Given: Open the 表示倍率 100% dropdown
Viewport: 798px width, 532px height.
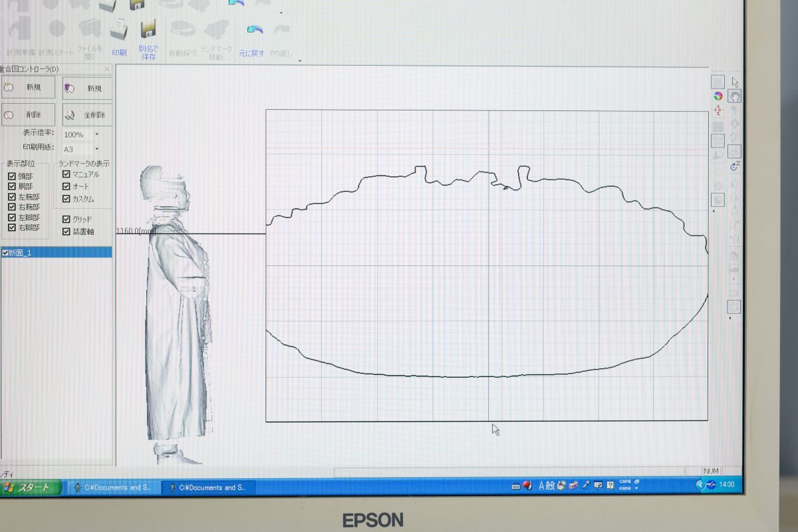Looking at the screenshot, I should point(96,135).
